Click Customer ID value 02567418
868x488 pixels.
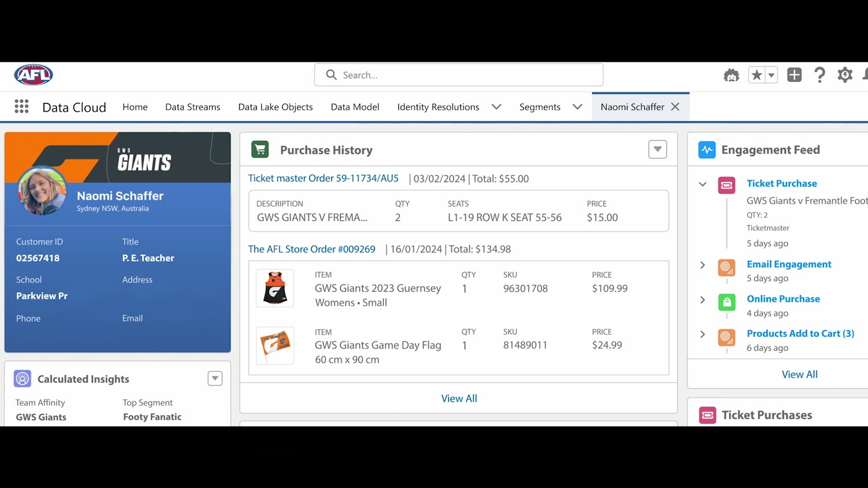point(38,258)
